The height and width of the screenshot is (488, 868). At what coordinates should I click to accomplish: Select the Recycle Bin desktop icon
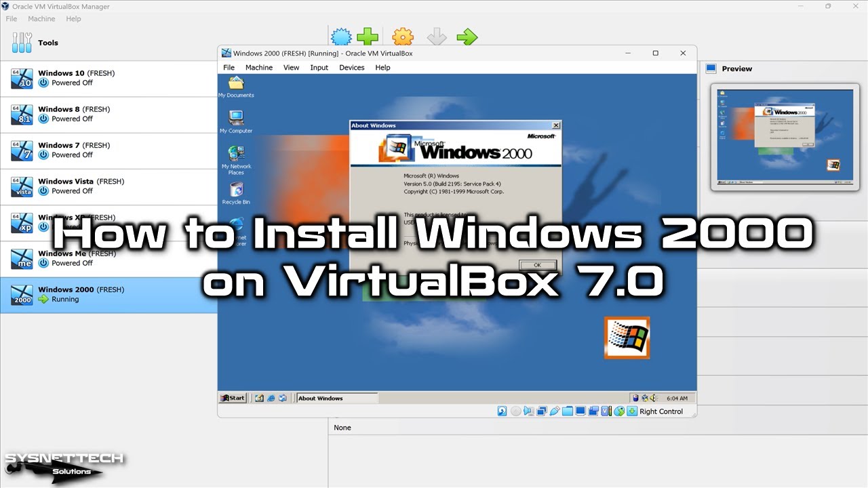tap(236, 193)
